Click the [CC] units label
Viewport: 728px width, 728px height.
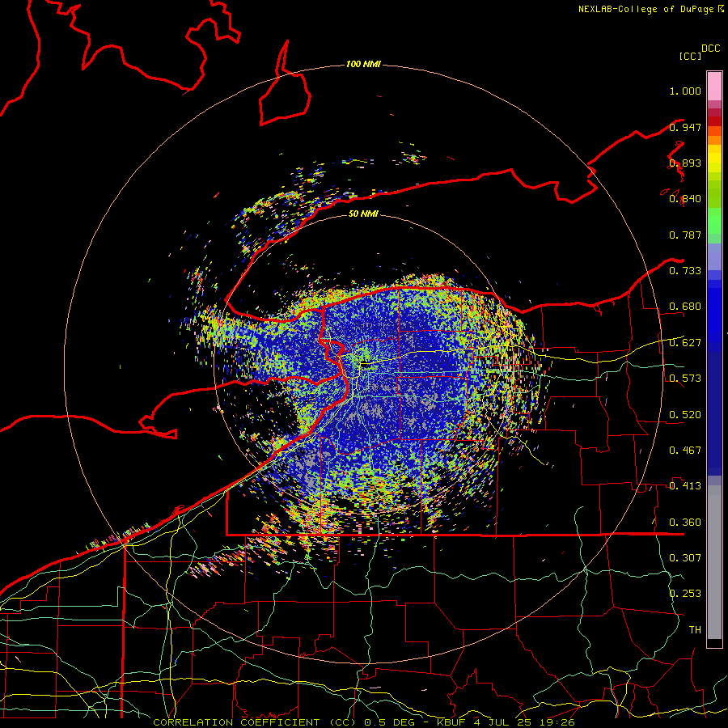pos(691,56)
